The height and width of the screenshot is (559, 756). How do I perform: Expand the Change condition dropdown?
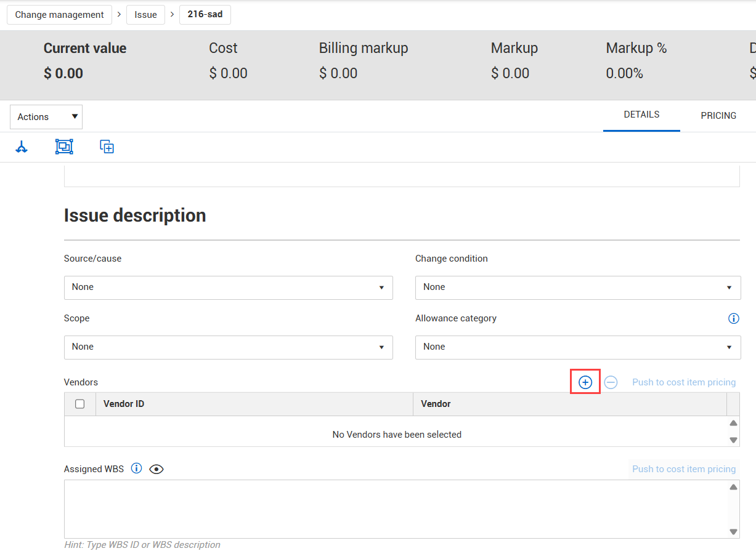[x=577, y=288]
